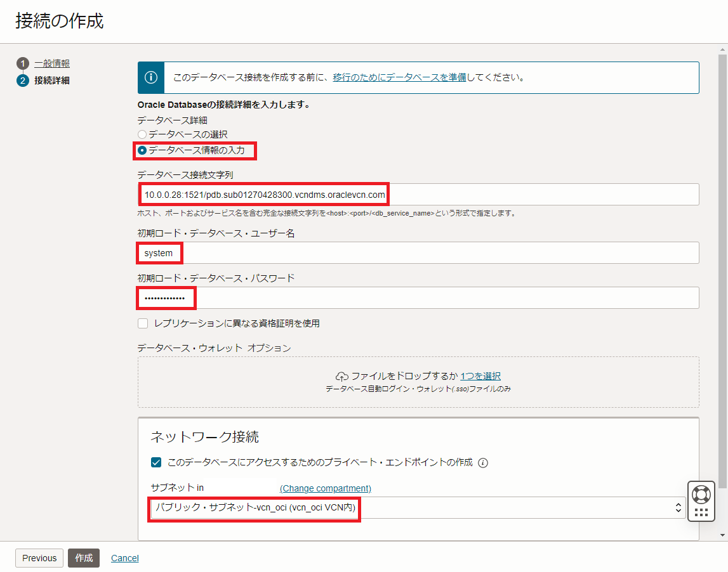Screen dimensions: 728x572
Task: Select the データベースの選択 radio button
Action: tap(143, 134)
